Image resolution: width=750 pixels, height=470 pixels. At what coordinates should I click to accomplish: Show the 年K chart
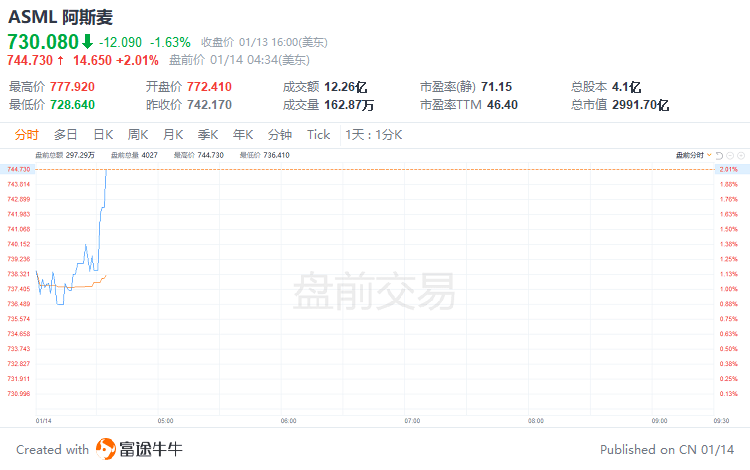243,135
